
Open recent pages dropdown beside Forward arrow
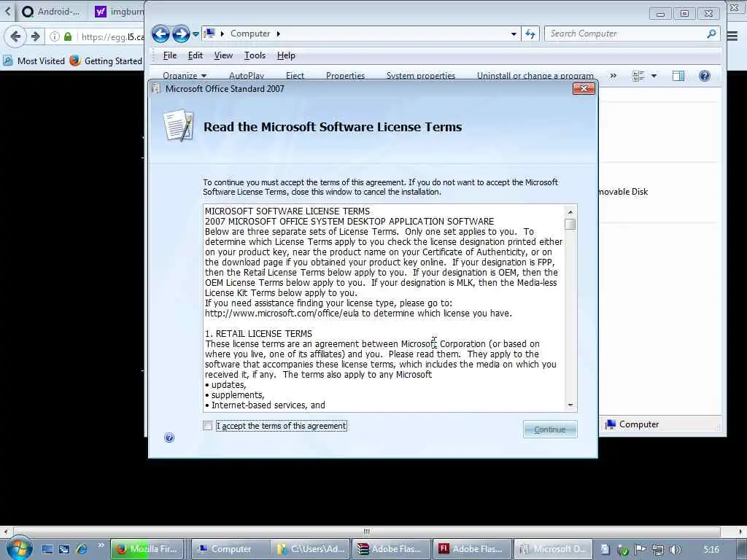click(196, 34)
